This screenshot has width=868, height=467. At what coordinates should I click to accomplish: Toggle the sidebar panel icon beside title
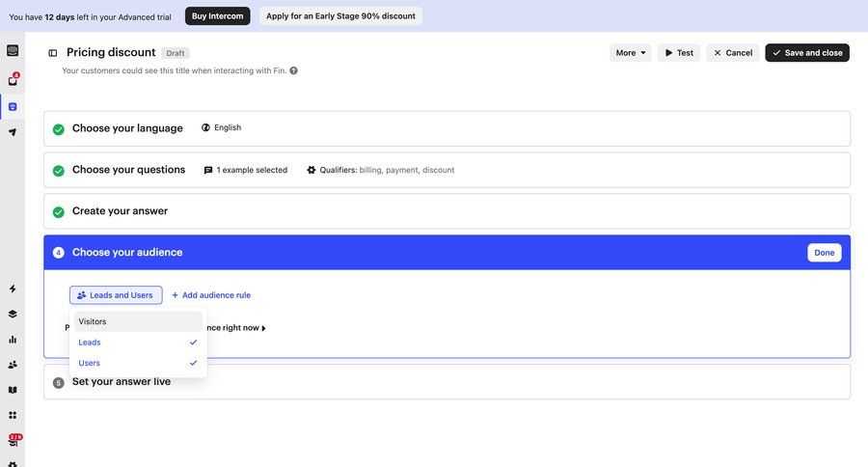click(53, 53)
